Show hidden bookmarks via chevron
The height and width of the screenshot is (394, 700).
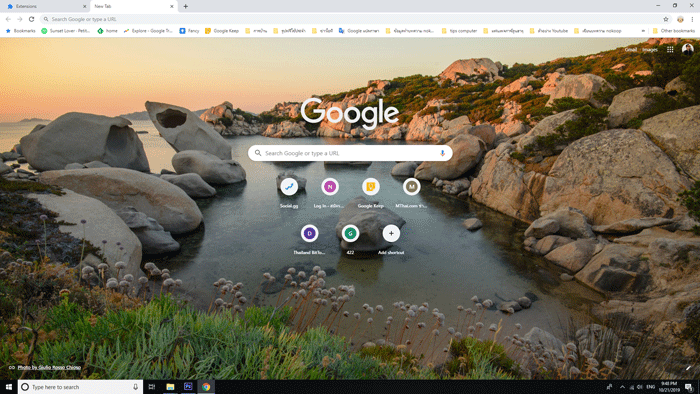tap(643, 31)
